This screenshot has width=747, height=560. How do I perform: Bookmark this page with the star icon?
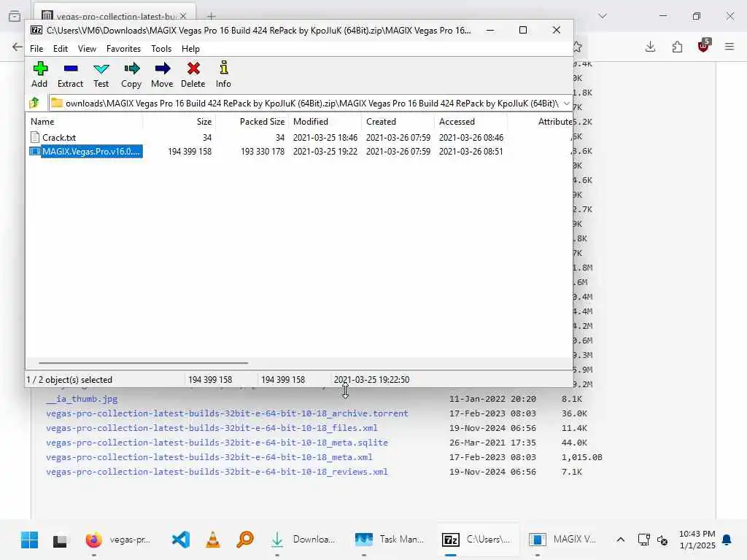[x=578, y=47]
